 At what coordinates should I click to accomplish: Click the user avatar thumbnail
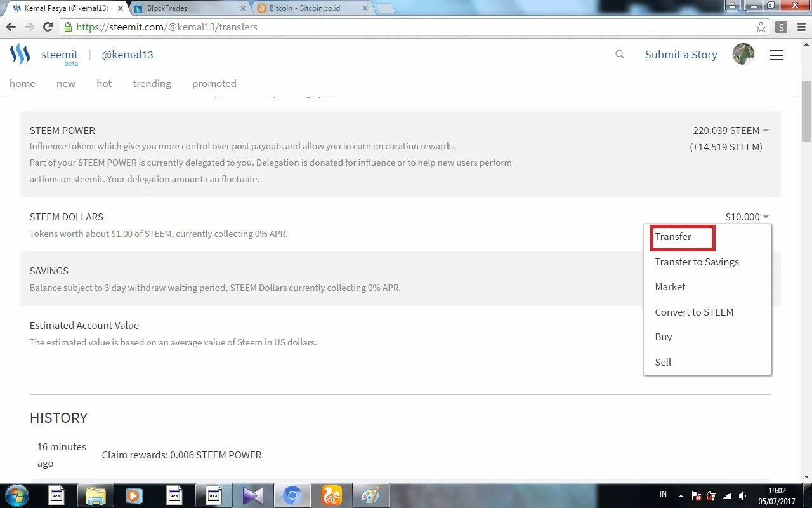[x=743, y=55]
